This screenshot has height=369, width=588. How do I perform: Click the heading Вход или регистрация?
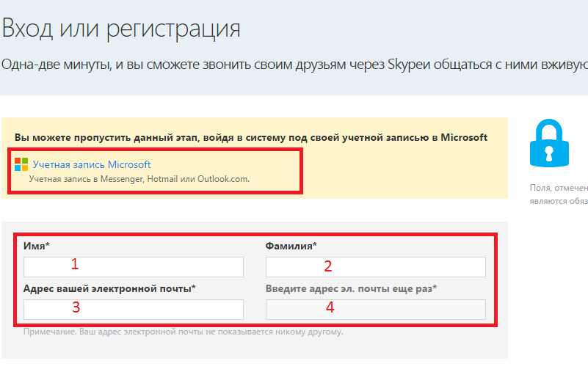pyautogui.click(x=120, y=29)
